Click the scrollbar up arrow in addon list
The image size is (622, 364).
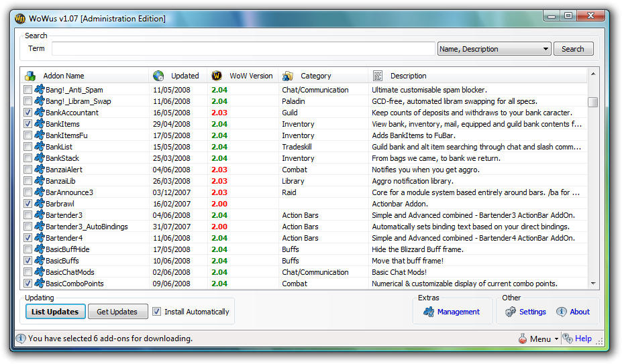593,74
